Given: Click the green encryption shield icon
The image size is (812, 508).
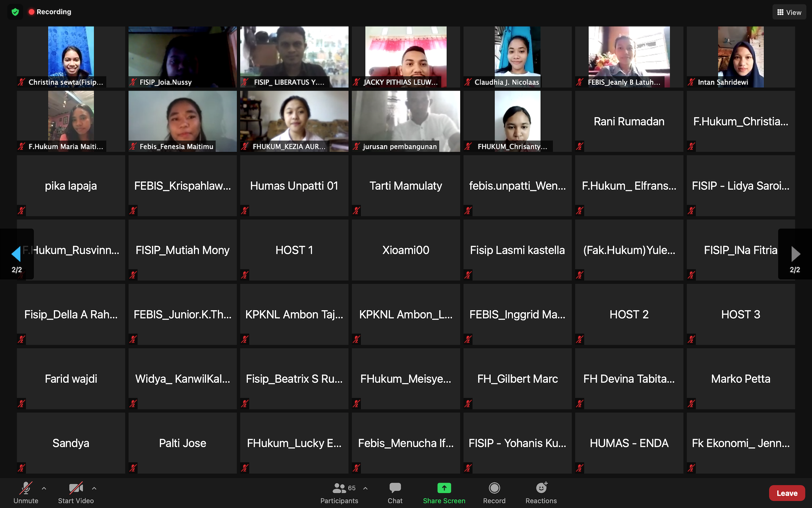Looking at the screenshot, I should (15, 12).
